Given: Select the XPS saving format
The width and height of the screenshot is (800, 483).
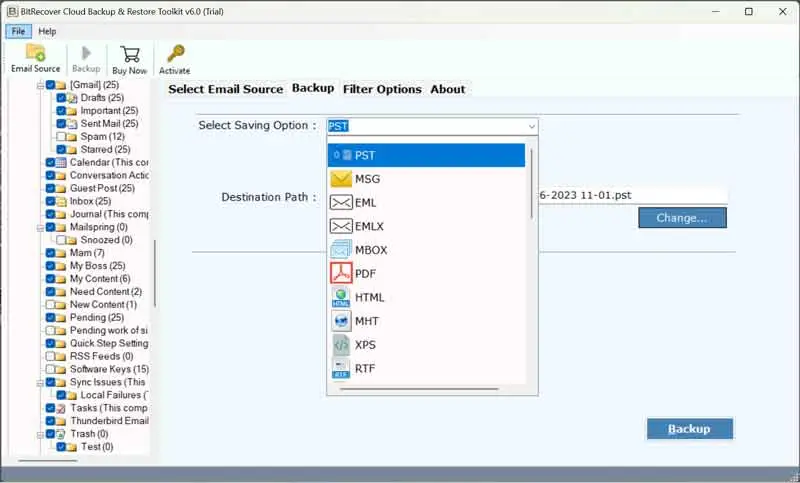Looking at the screenshot, I should point(426,345).
